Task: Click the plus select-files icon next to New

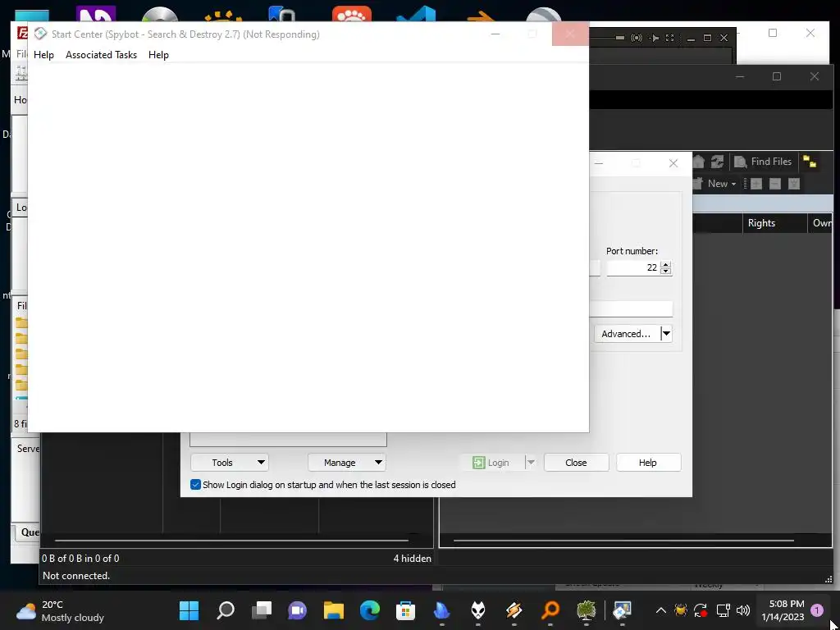Action: (x=756, y=184)
